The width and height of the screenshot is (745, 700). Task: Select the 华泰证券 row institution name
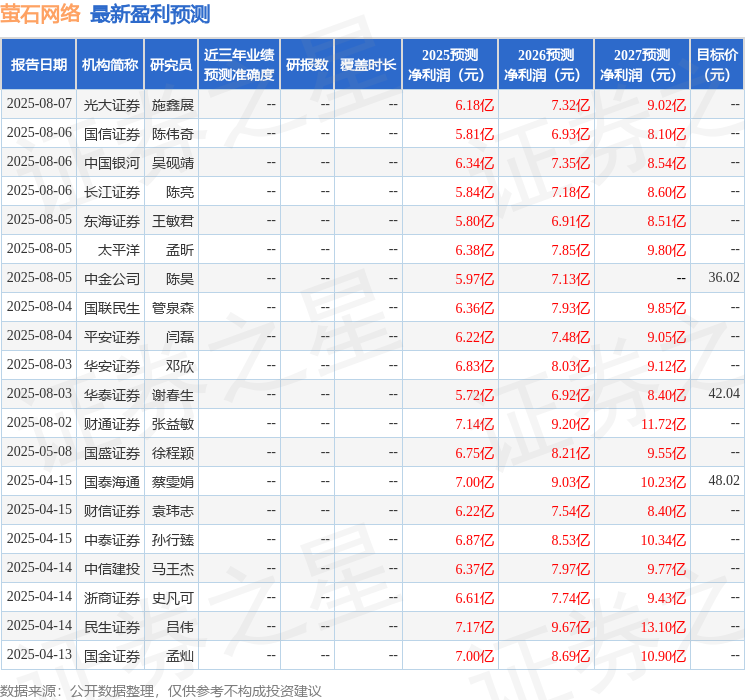pyautogui.click(x=112, y=395)
